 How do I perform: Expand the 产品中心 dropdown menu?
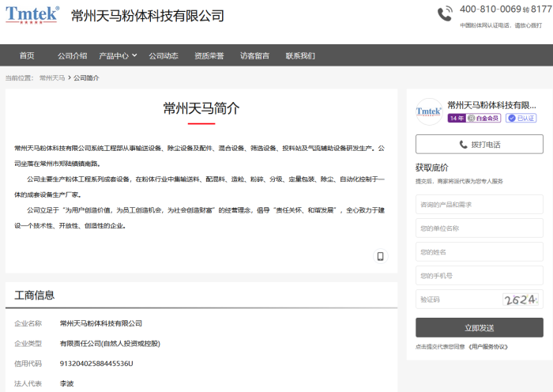point(118,55)
